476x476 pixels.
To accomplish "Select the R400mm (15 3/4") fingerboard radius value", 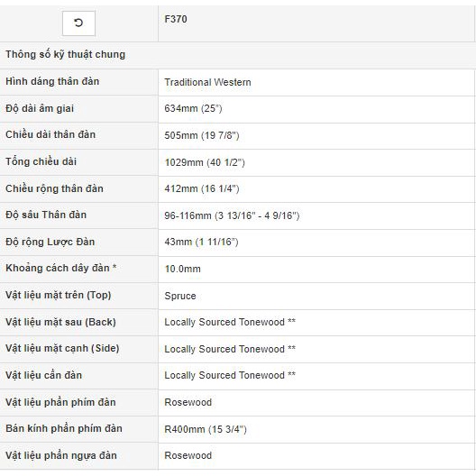I will [x=206, y=429].
